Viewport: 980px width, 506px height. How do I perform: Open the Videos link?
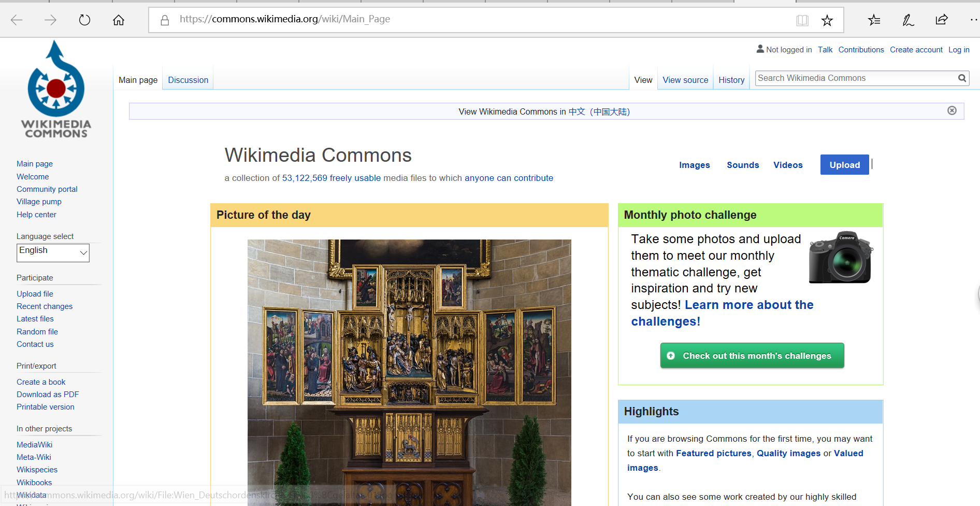coord(788,165)
